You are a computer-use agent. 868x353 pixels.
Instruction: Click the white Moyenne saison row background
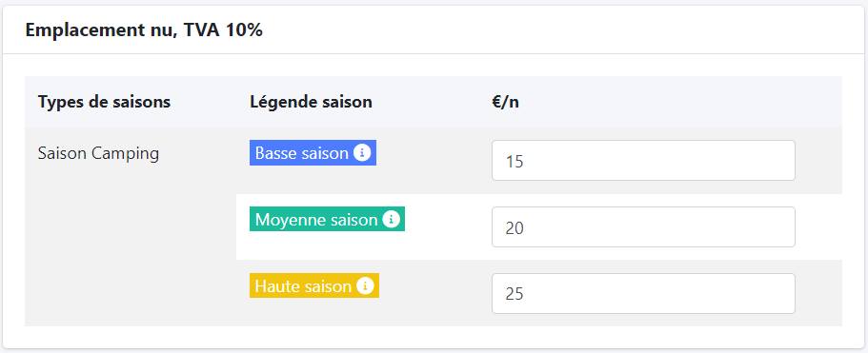(x=539, y=227)
